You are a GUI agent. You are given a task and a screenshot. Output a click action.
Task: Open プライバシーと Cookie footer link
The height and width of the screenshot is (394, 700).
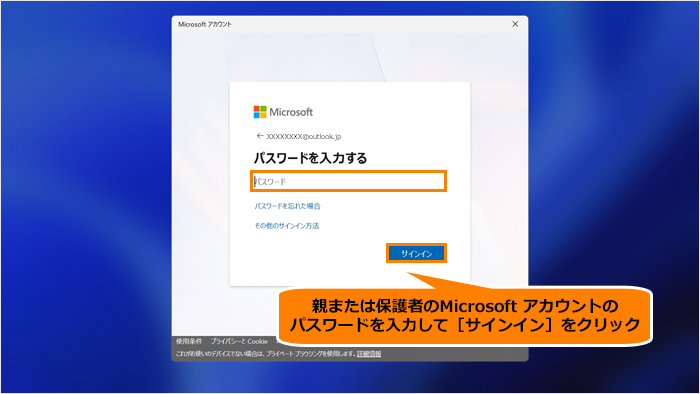click(239, 341)
